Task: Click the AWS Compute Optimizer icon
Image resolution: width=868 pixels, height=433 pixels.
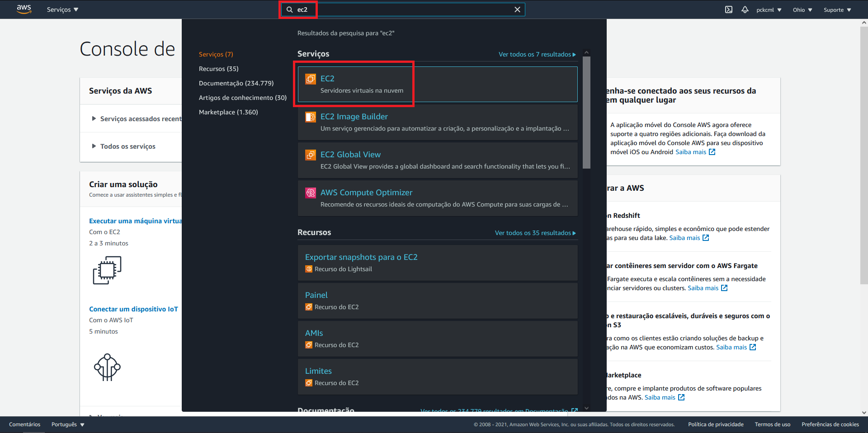Action: click(x=310, y=193)
